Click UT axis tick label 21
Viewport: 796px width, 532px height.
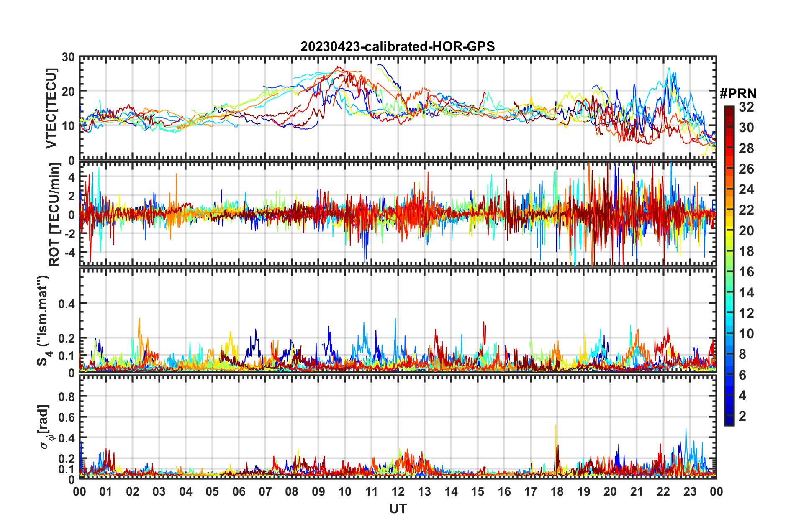(637, 491)
